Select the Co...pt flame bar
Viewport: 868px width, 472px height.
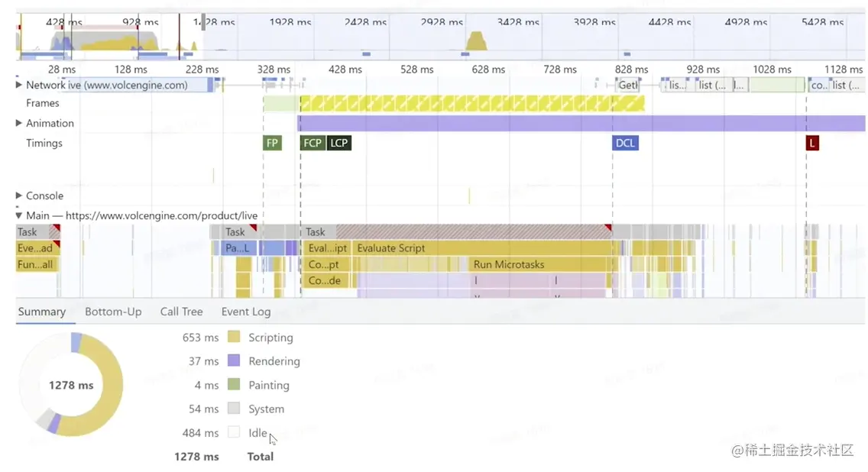pyautogui.click(x=327, y=264)
